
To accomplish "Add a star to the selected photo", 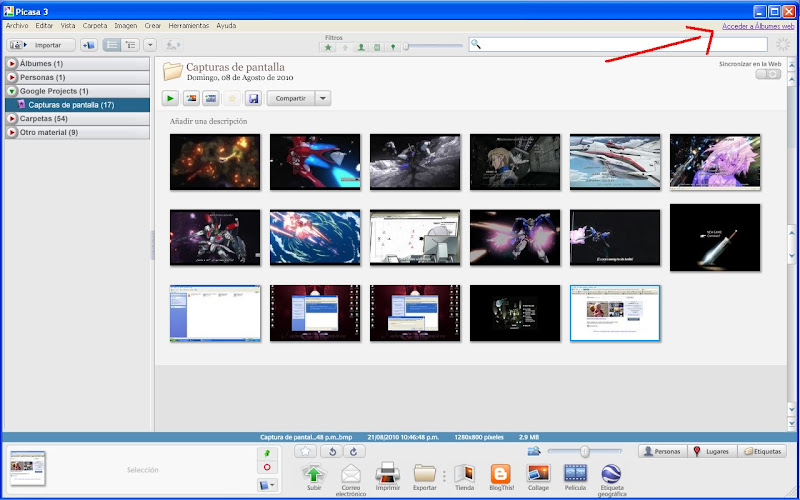I will [x=305, y=451].
